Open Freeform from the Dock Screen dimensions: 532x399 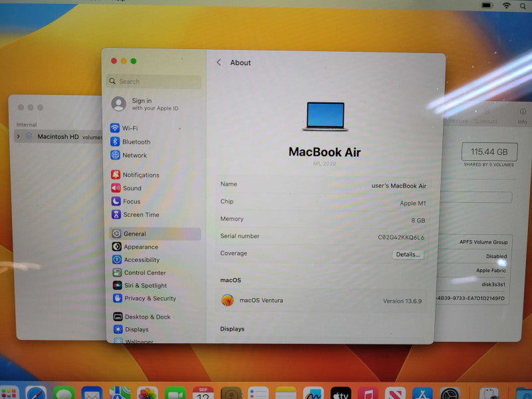pyautogui.click(x=313, y=394)
